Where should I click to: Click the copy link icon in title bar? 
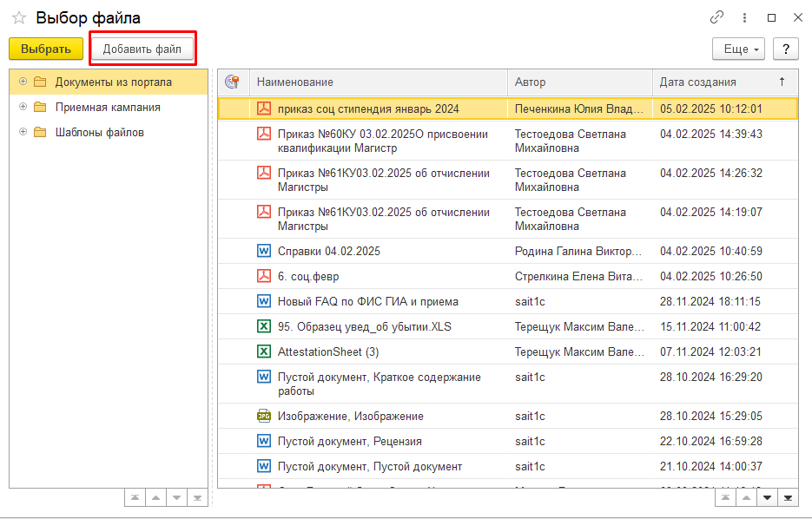click(716, 17)
